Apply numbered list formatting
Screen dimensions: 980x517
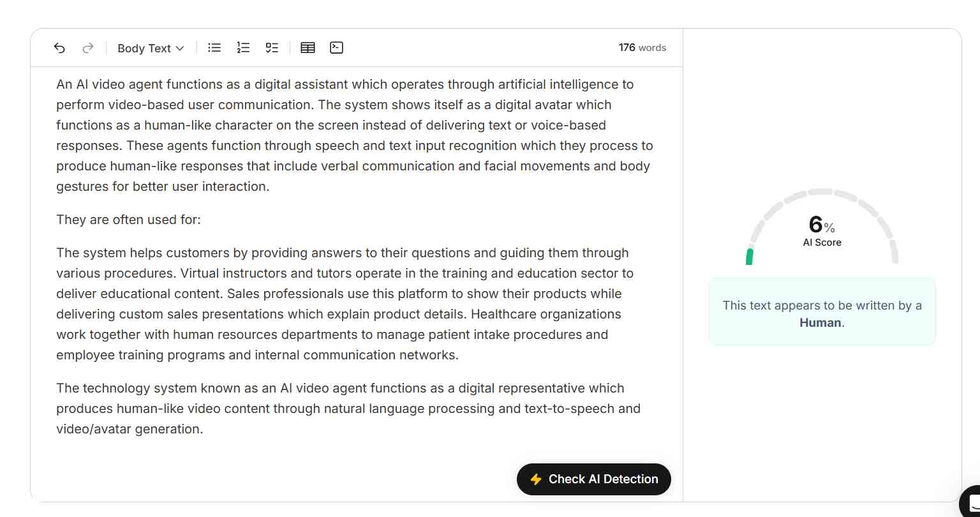[243, 47]
